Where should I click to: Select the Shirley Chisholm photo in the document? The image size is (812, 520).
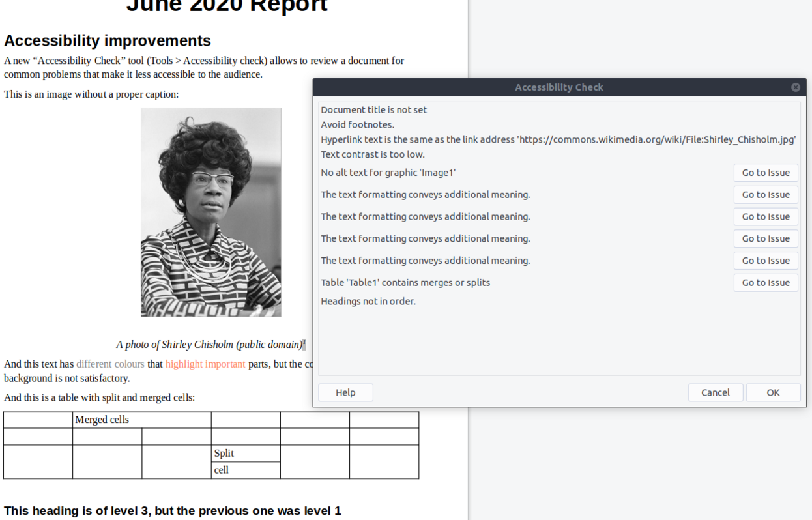tap(211, 212)
